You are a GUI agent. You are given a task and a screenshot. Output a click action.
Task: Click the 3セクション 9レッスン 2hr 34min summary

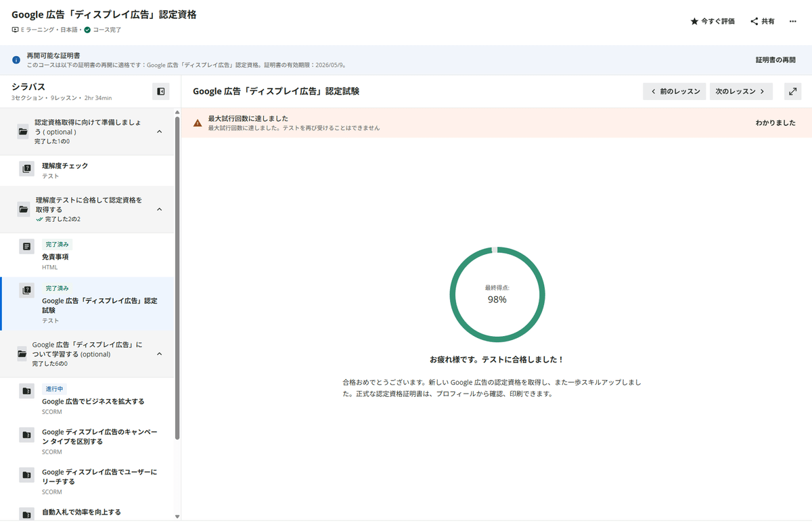(x=62, y=99)
